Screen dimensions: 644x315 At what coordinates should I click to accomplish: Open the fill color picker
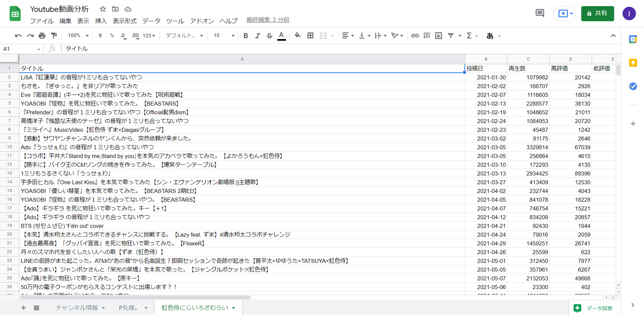298,36
